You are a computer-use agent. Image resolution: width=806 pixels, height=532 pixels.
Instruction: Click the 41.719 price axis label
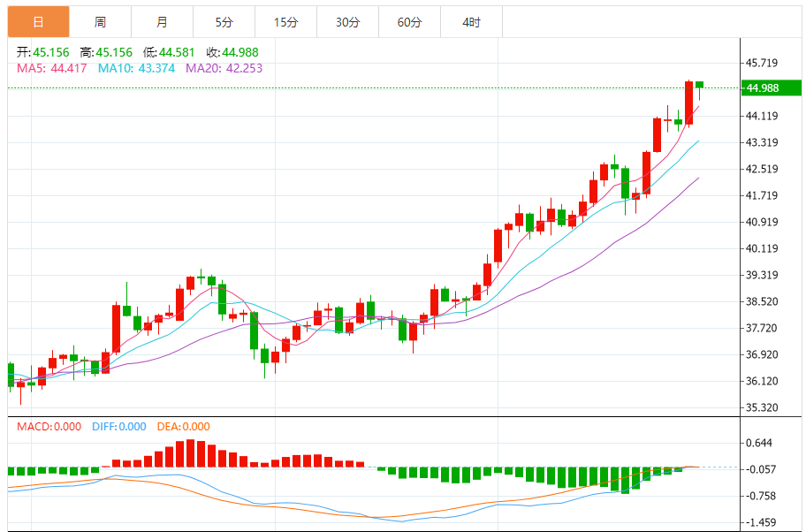[x=762, y=195]
